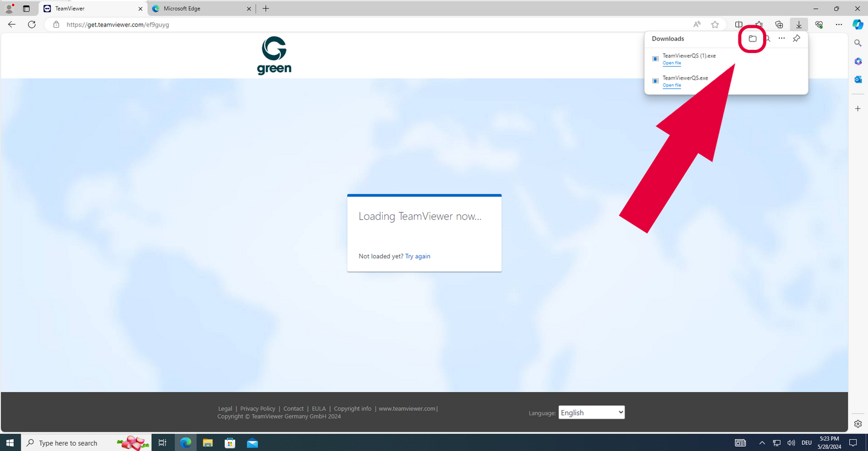Viewport: 868px width, 451px height.
Task: Expand the Language dropdown
Action: tap(591, 412)
